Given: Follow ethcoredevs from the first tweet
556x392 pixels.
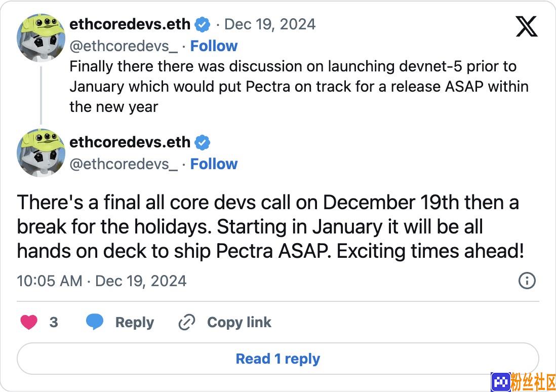Looking at the screenshot, I should pyautogui.click(x=214, y=46).
